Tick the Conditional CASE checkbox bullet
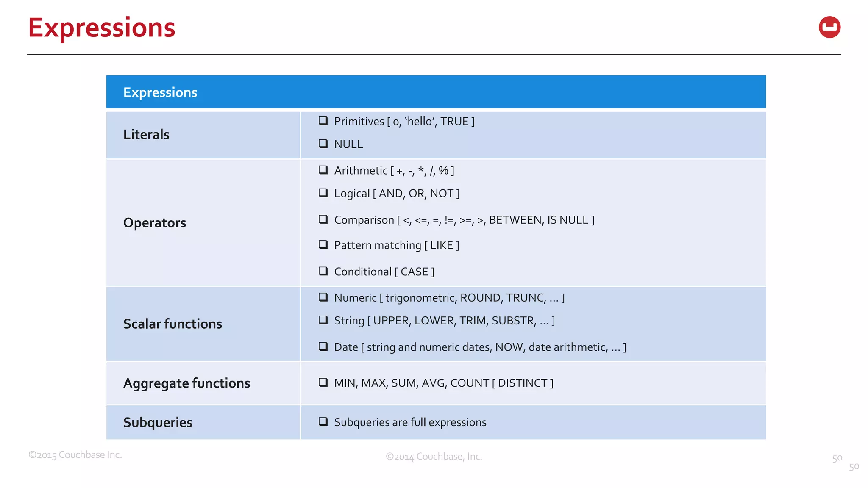Viewport: 868px width, 488px height. coord(323,271)
